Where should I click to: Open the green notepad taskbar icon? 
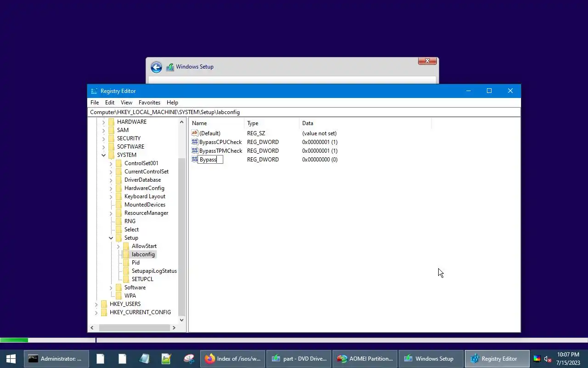coord(166,359)
